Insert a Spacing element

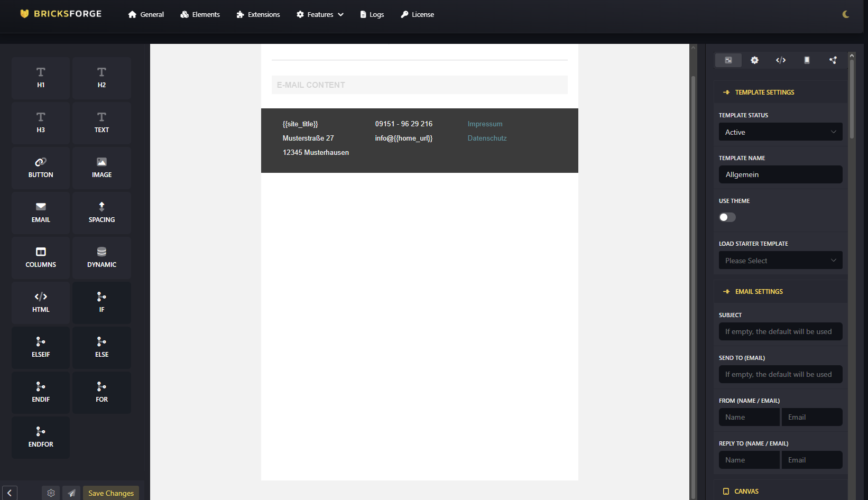click(x=101, y=212)
